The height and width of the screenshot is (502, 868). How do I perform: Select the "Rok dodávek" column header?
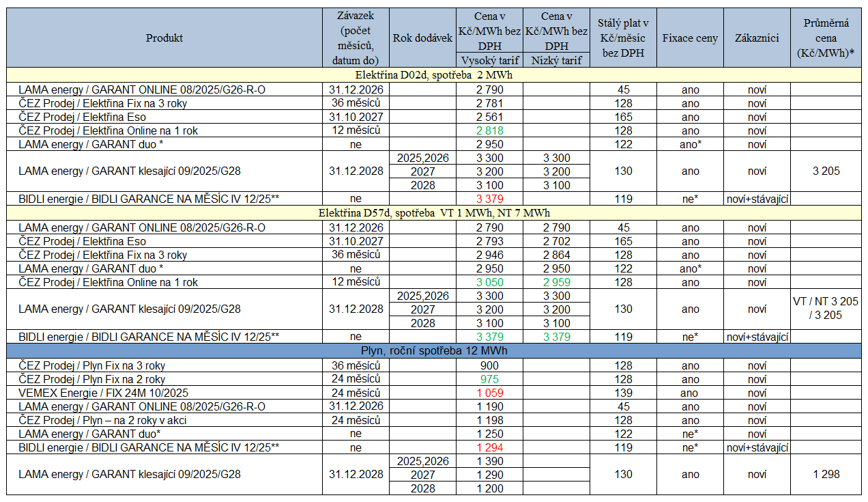[423, 38]
